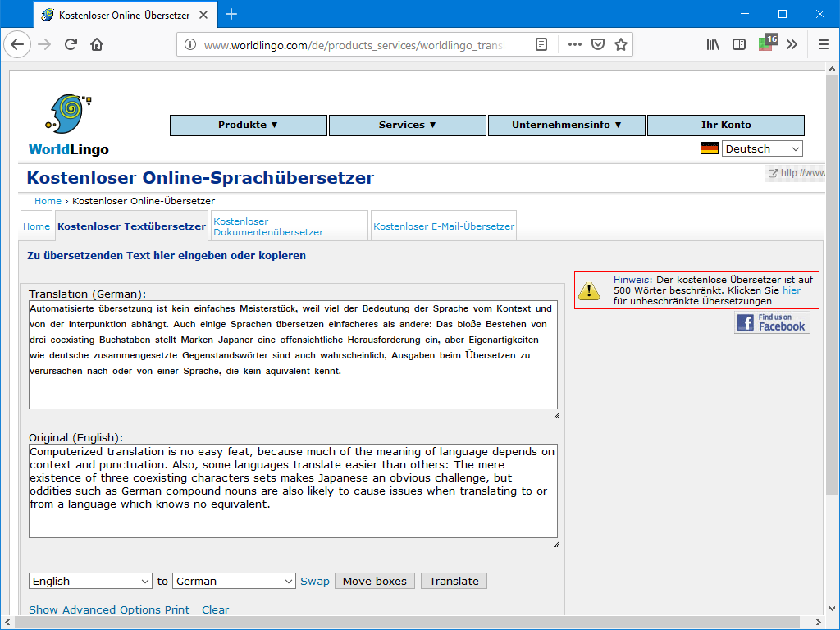Open page actions three-dot menu

(575, 44)
